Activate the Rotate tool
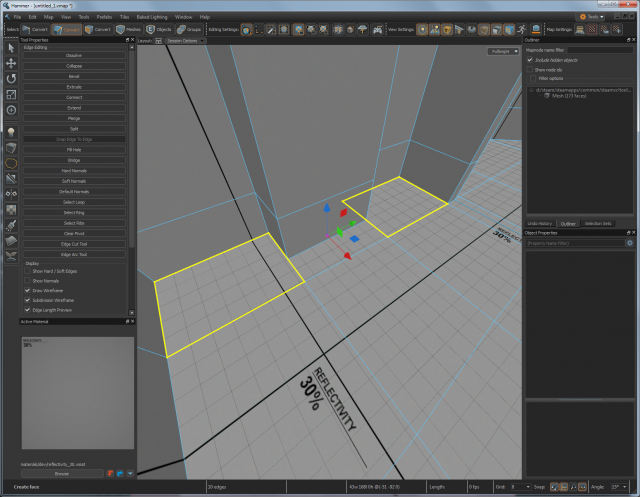640x497 pixels. point(11,79)
